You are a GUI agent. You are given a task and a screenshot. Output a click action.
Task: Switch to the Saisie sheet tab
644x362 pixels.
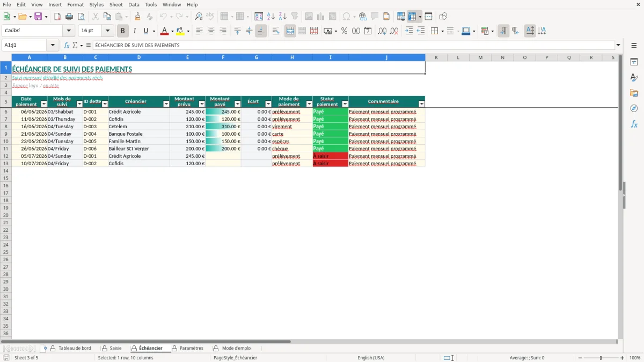tap(115, 349)
